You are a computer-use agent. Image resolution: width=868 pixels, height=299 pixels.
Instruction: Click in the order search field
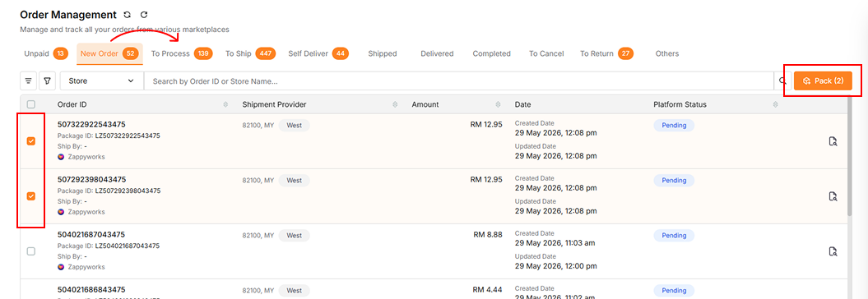(458, 80)
